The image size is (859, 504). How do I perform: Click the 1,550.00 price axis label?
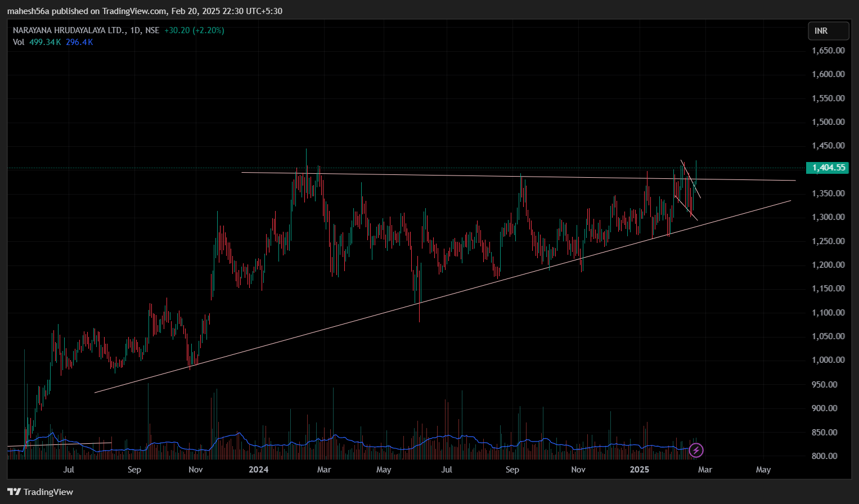pos(828,98)
